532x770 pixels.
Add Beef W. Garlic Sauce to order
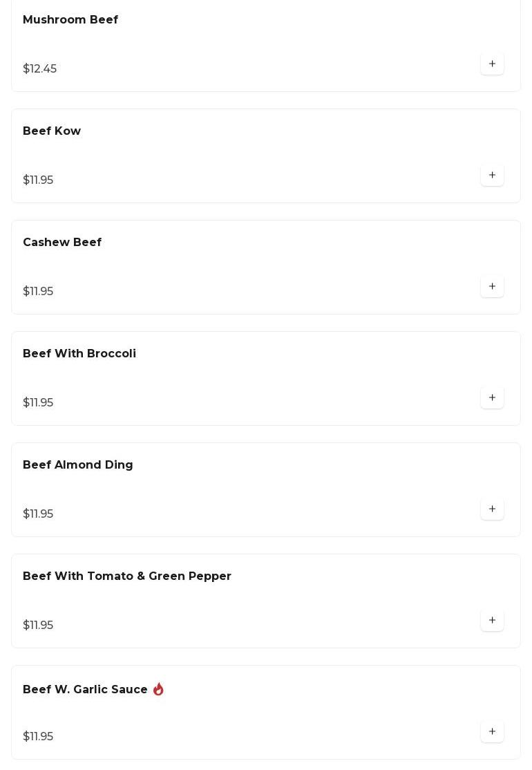tap(492, 732)
